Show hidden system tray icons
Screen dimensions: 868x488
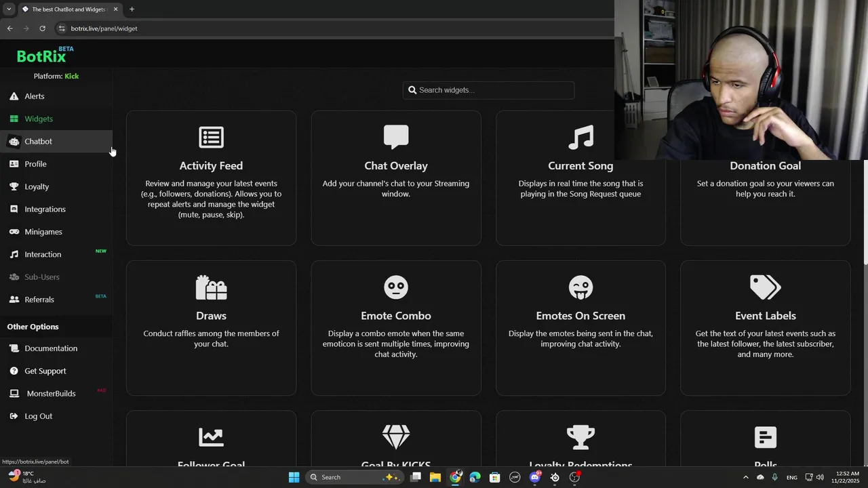tap(746, 477)
